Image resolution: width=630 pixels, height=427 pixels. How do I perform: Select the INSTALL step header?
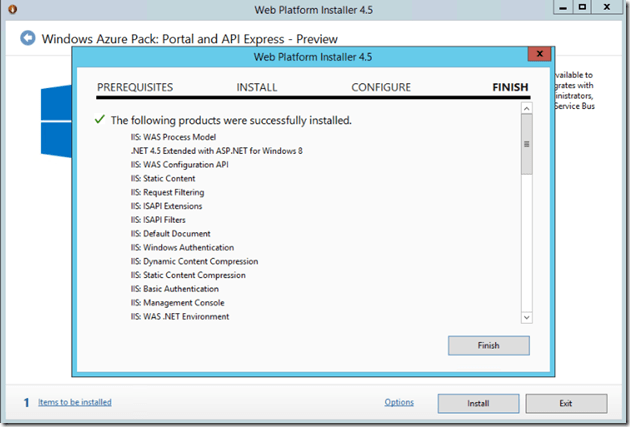pyautogui.click(x=257, y=88)
